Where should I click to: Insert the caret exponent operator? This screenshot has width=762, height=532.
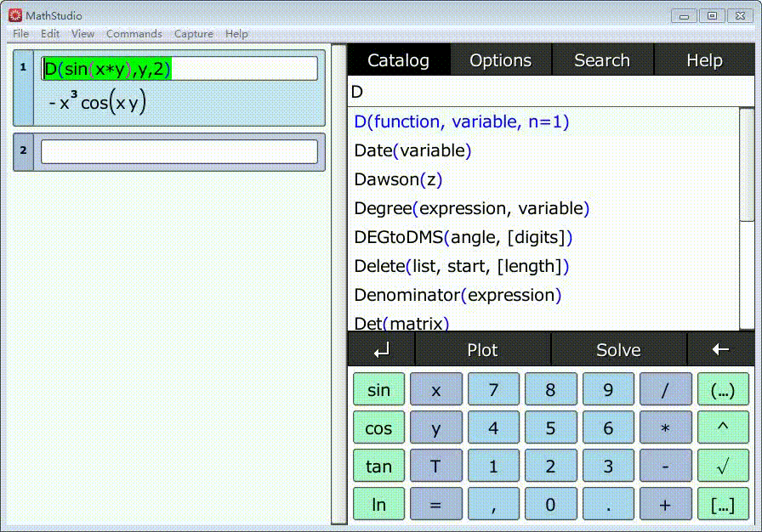[723, 427]
